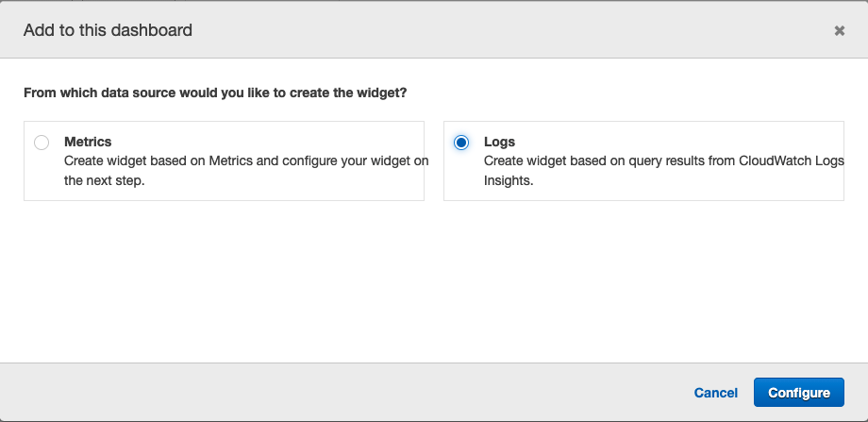Click the 'Add to this dashboard' title

click(108, 30)
